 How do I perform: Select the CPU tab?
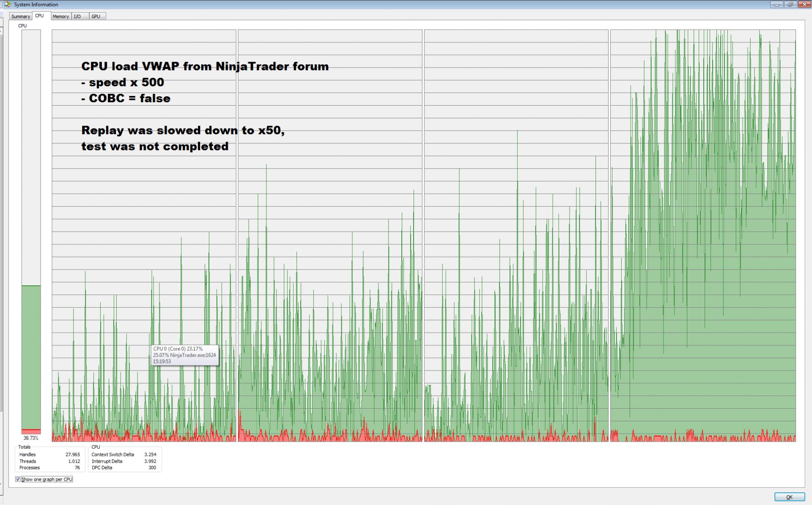[39, 16]
